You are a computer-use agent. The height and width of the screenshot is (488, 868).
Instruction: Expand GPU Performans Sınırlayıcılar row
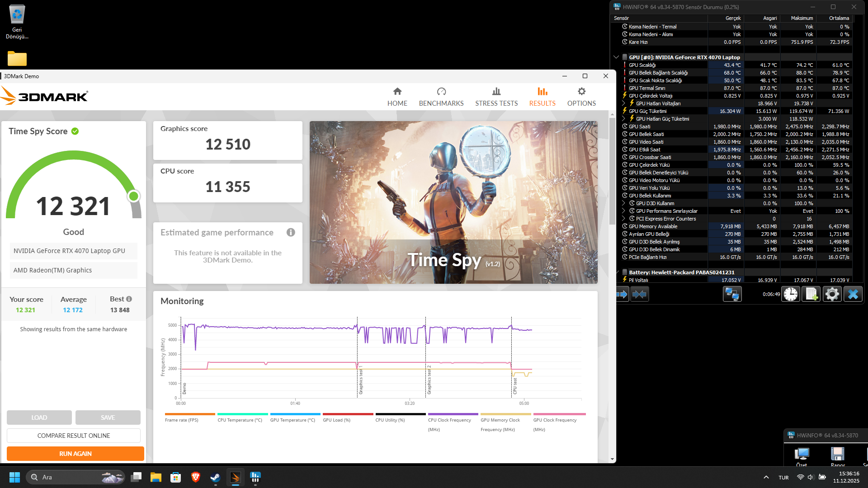coord(623,211)
